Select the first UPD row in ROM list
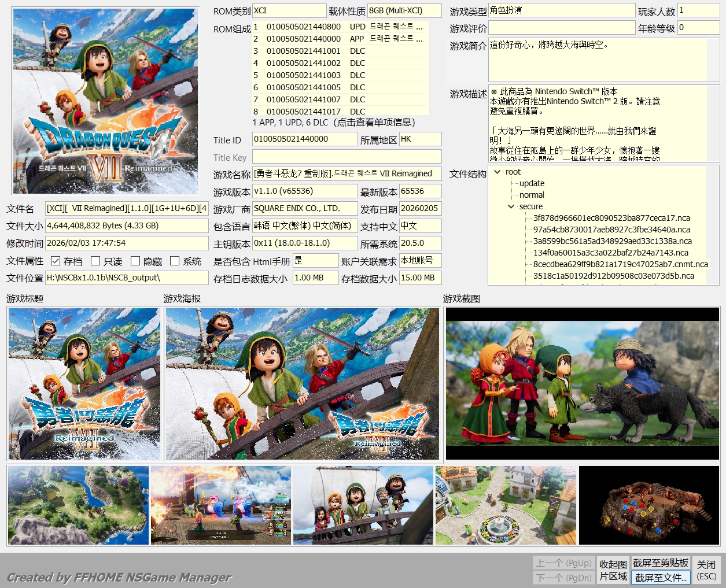The height and width of the screenshot is (588, 726). [340, 27]
